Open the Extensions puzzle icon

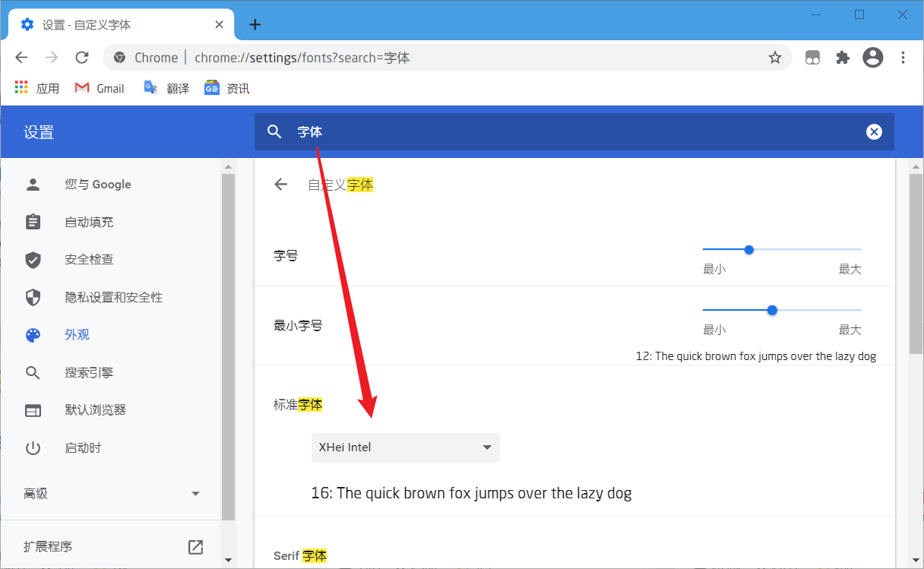pos(842,58)
